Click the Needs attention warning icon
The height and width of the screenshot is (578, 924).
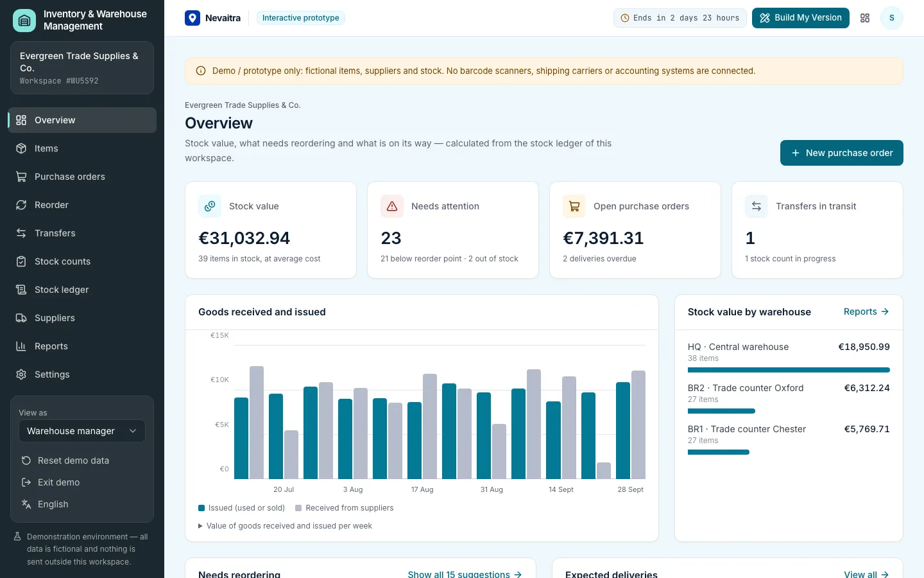pos(392,206)
